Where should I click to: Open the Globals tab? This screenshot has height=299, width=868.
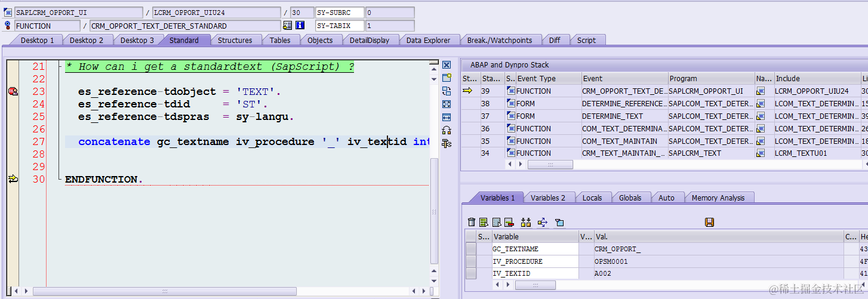pos(630,198)
